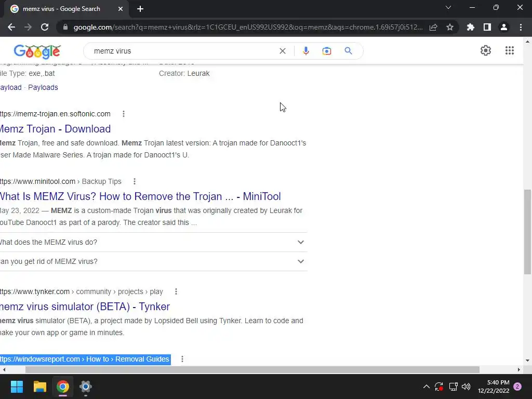
Task: Click the address bar URL
Action: click(248, 27)
